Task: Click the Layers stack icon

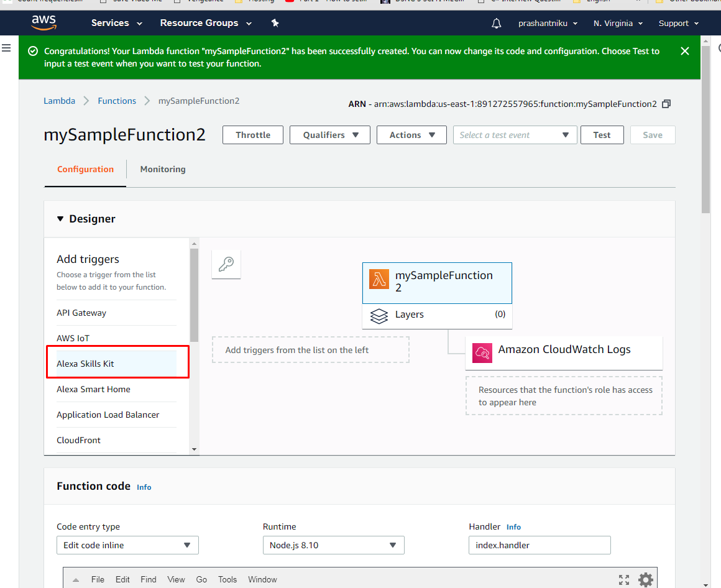Action: [x=379, y=316]
